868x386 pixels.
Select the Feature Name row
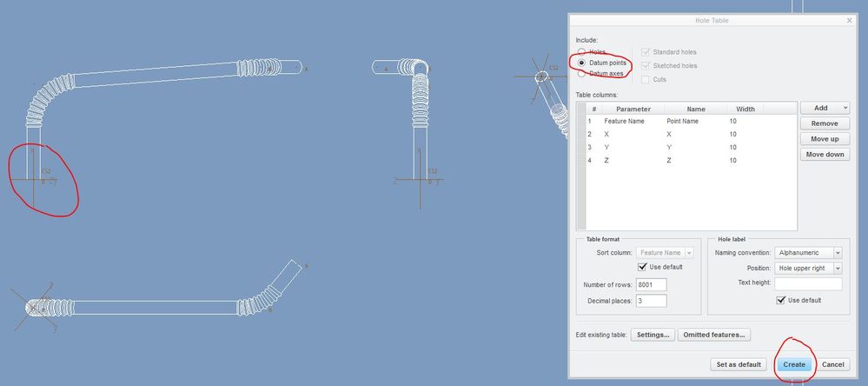coord(692,121)
